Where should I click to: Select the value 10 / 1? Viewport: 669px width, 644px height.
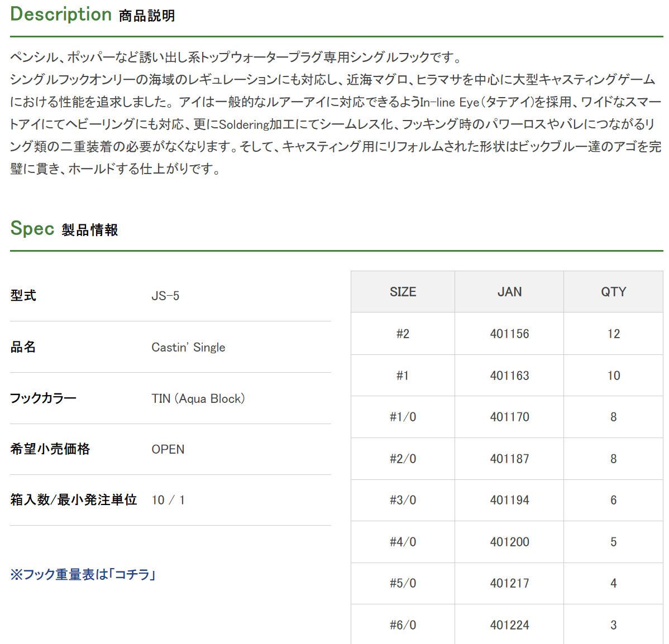tap(168, 500)
